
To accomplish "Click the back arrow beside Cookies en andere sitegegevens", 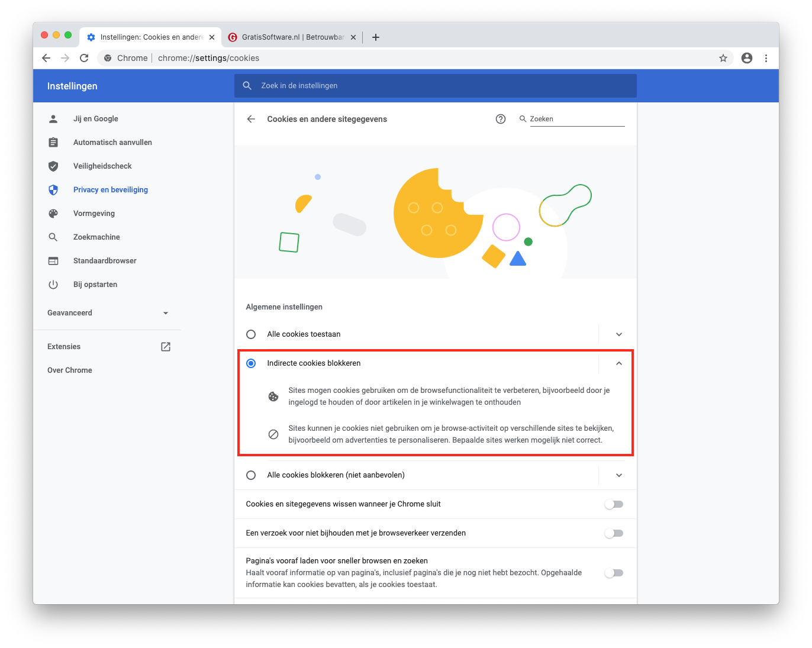I will [251, 119].
